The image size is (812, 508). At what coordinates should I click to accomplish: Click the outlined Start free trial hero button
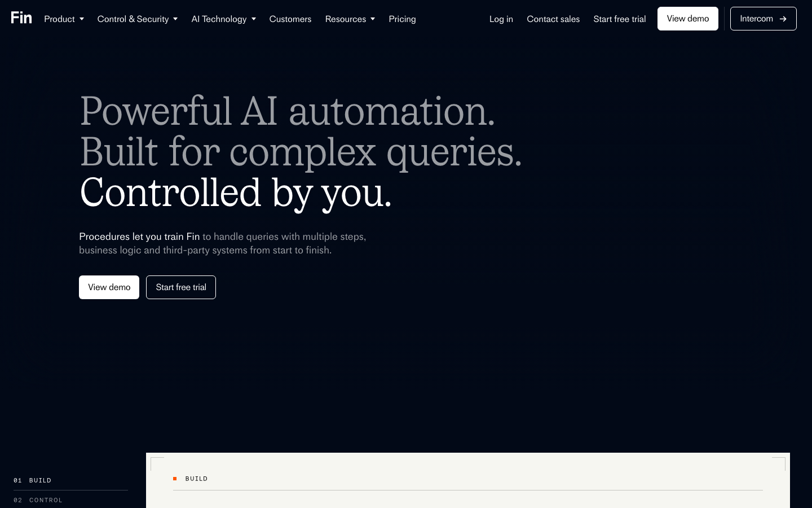pyautogui.click(x=181, y=287)
